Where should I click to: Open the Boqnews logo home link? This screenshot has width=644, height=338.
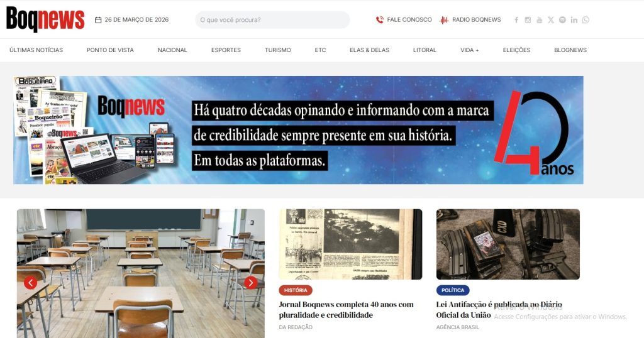pyautogui.click(x=45, y=19)
